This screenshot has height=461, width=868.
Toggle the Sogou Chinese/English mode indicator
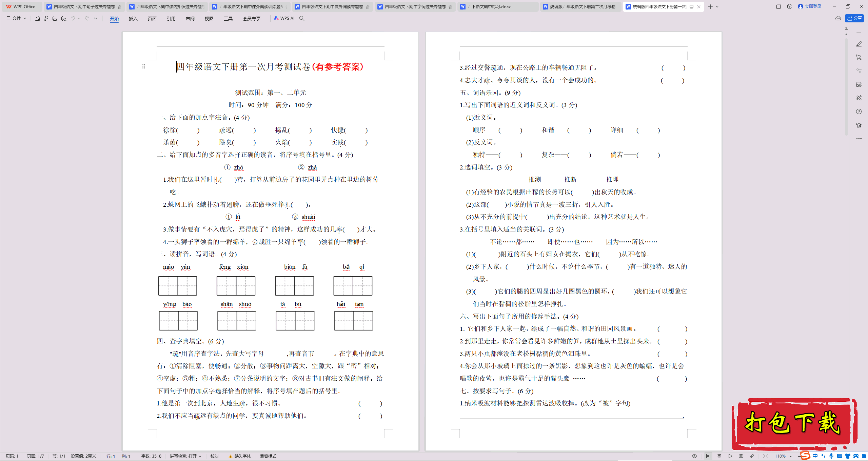pos(815,456)
